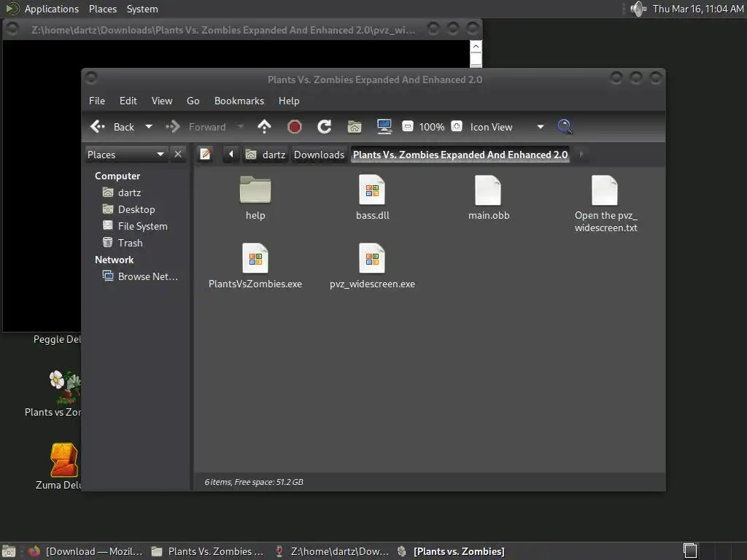Screen dimensions: 747x560
Task: Open the Home folder toolbar icon
Action: pyautogui.click(x=355, y=127)
